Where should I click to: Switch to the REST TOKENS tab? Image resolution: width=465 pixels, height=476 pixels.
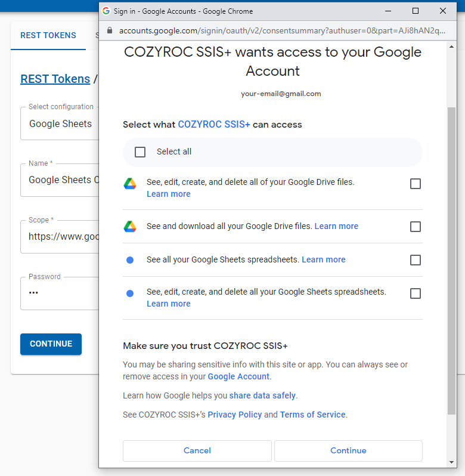pos(48,35)
